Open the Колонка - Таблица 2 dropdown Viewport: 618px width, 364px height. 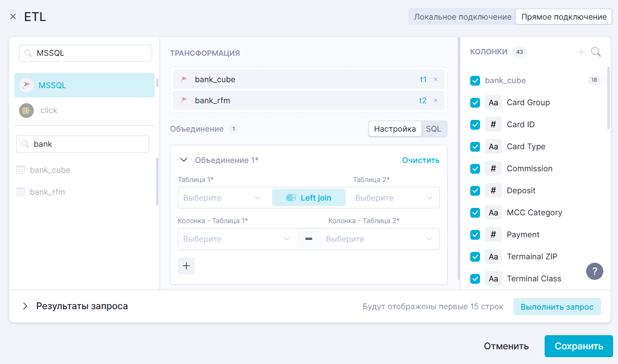coord(379,239)
